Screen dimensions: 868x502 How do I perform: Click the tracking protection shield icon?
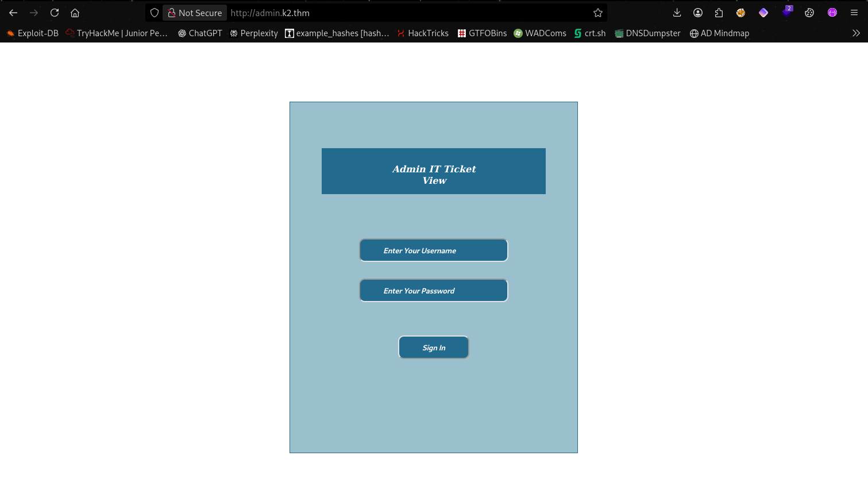point(155,13)
